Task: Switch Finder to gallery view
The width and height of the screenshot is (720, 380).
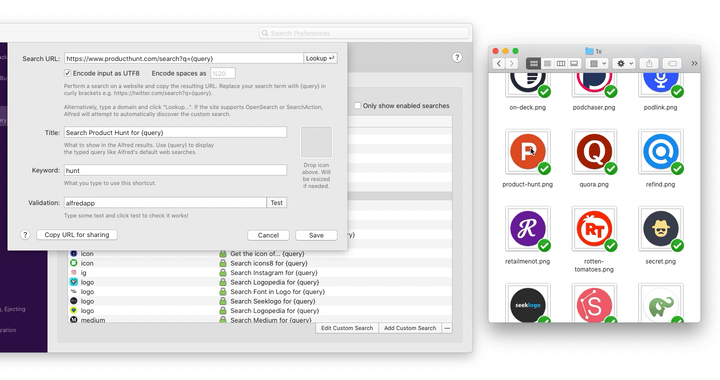Action: point(574,64)
